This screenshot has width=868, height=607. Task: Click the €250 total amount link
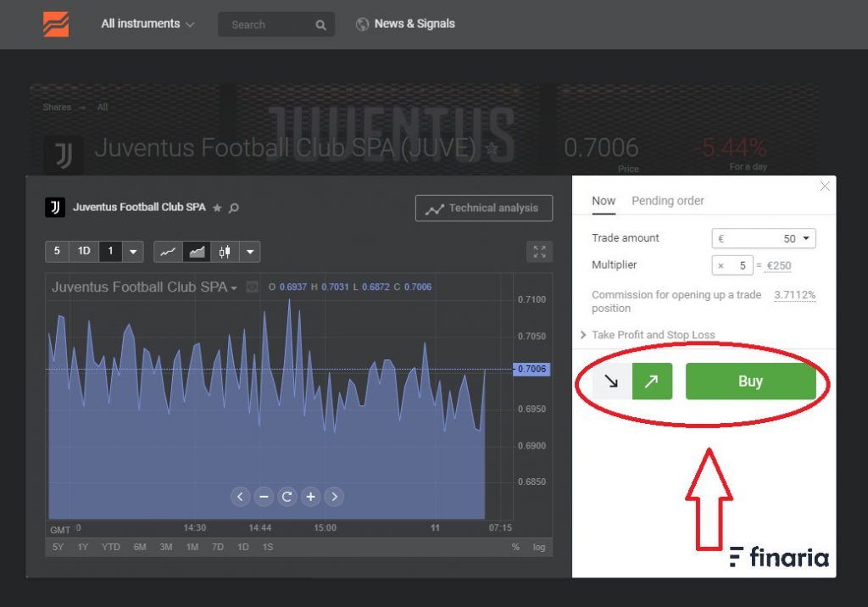click(x=779, y=266)
